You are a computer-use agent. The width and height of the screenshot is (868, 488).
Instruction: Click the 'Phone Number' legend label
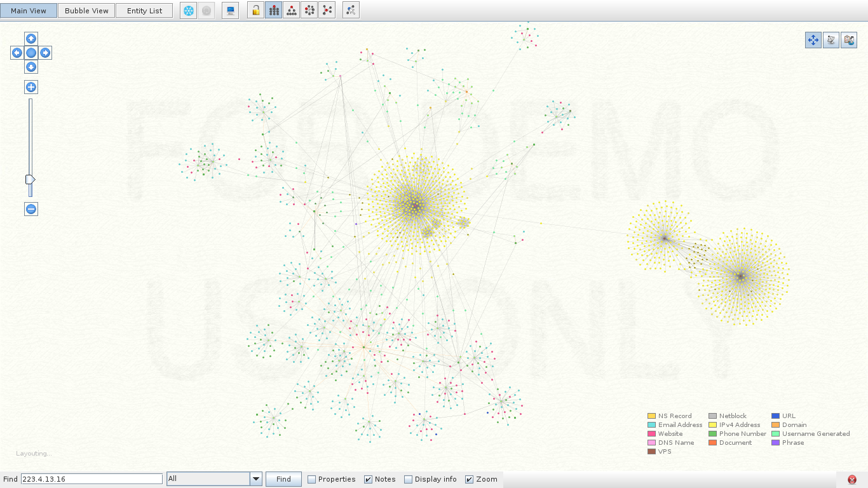coord(743,434)
